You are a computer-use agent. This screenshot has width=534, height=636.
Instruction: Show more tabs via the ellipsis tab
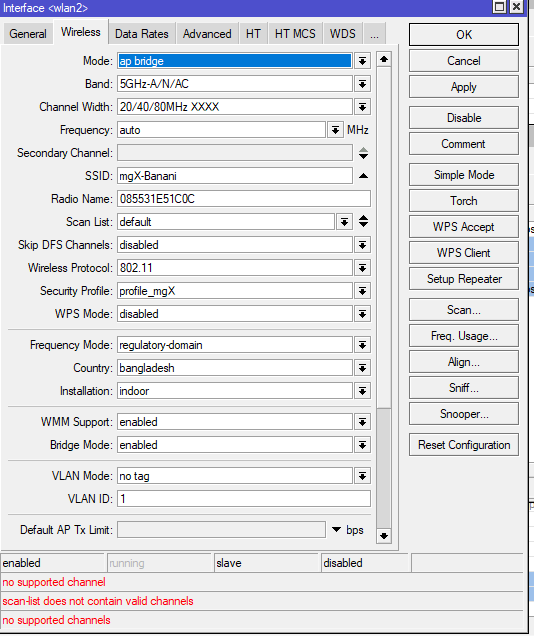(374, 34)
